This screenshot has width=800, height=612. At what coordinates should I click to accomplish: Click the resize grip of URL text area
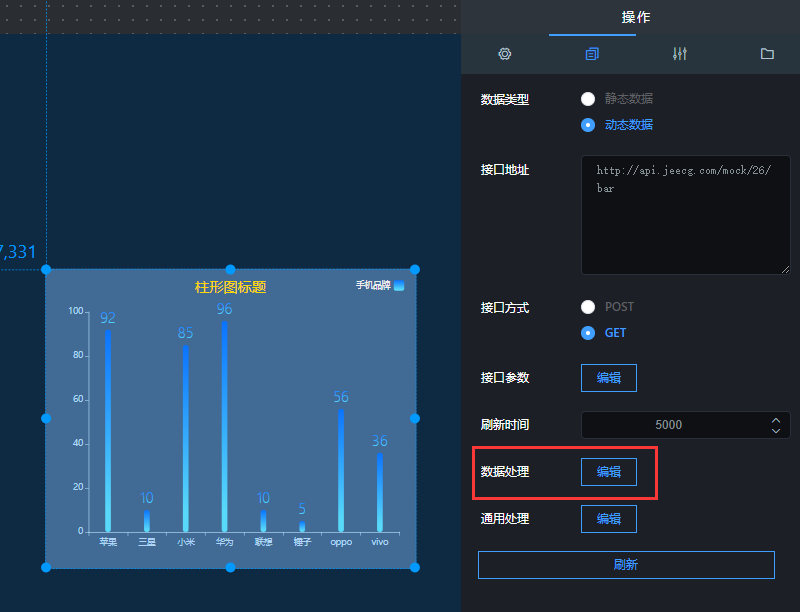tap(785, 269)
